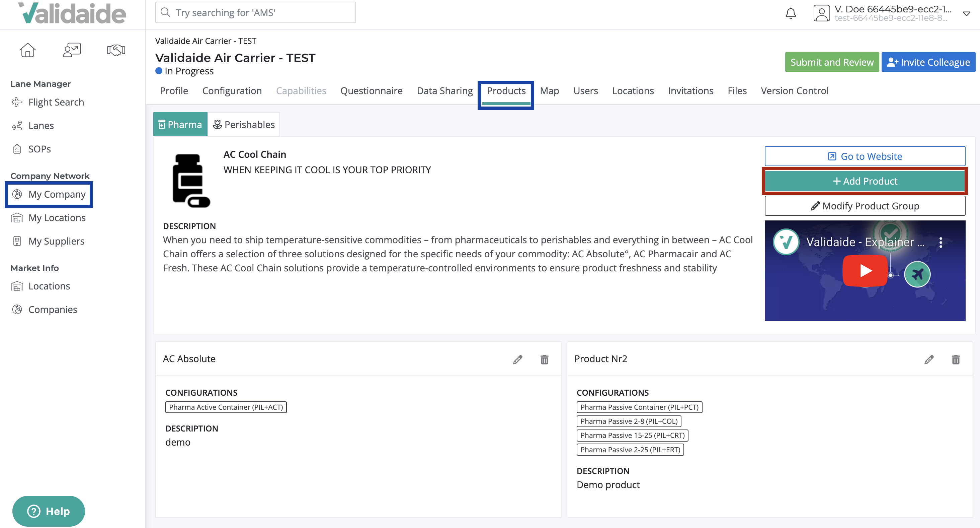Click the notifications bell

pyautogui.click(x=791, y=13)
